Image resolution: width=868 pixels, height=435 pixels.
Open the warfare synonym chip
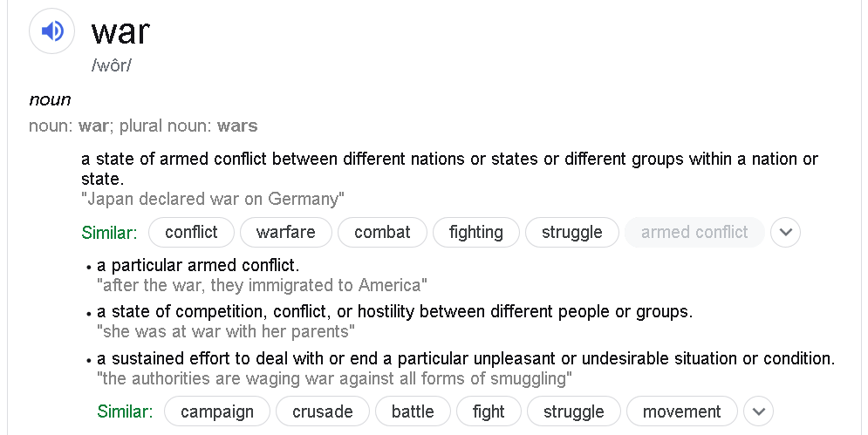(x=285, y=232)
